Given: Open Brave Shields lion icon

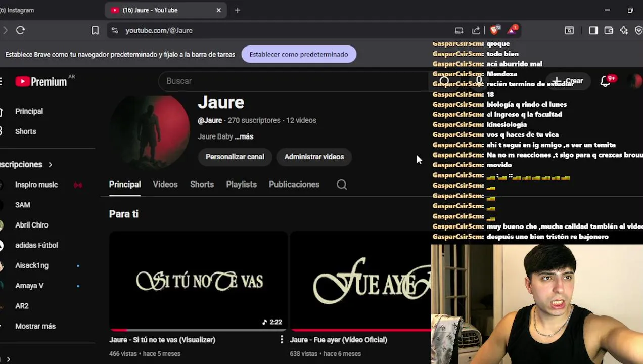Looking at the screenshot, I should pos(494,30).
